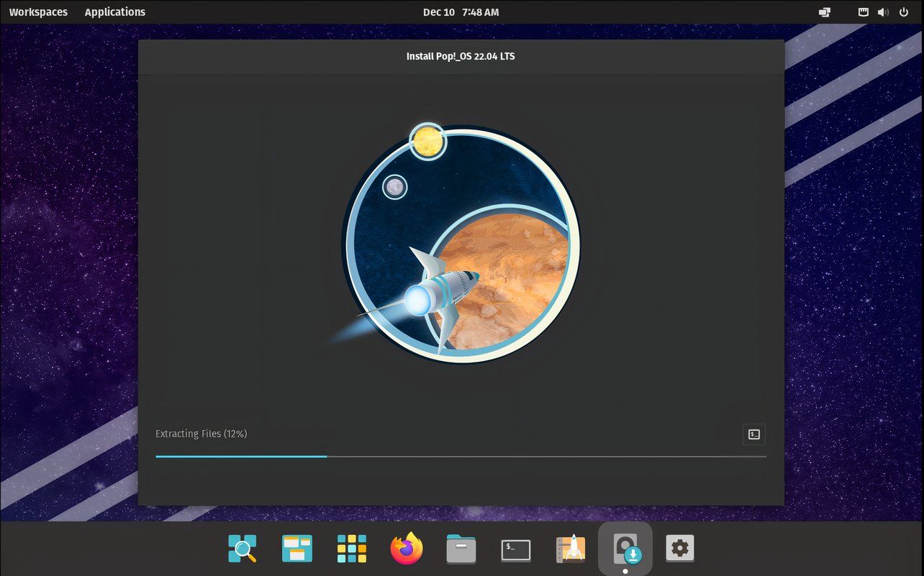Image resolution: width=924 pixels, height=576 pixels.
Task: Click the Install Pop!_OS 22.04 LTS title bar
Action: (461, 56)
